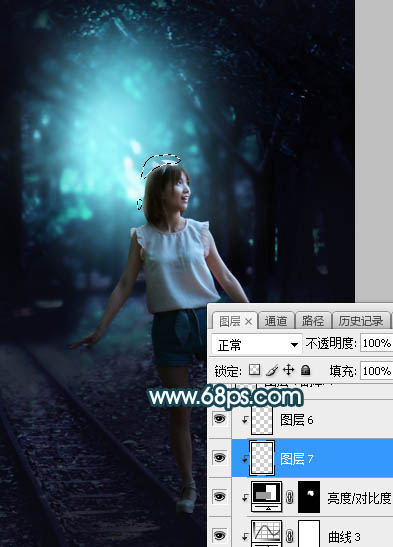
Task: Select the black layer mask of 亮度/对比度
Action: (x=309, y=497)
